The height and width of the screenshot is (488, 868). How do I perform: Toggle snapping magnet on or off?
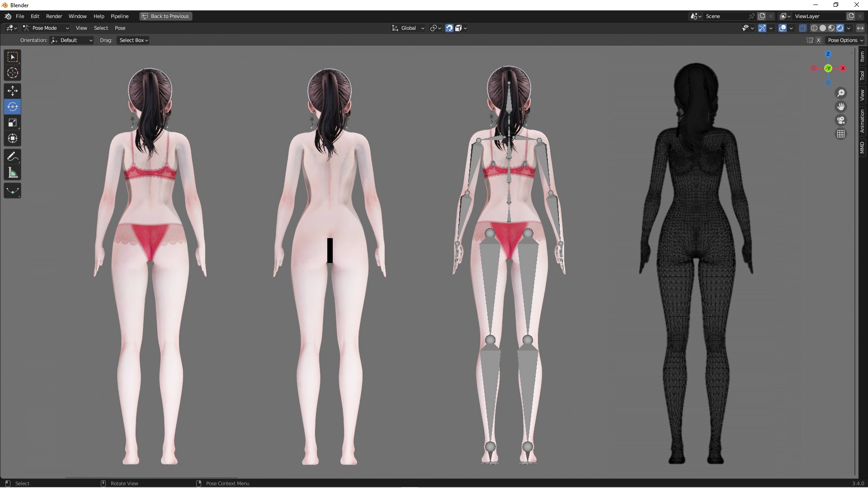point(449,28)
